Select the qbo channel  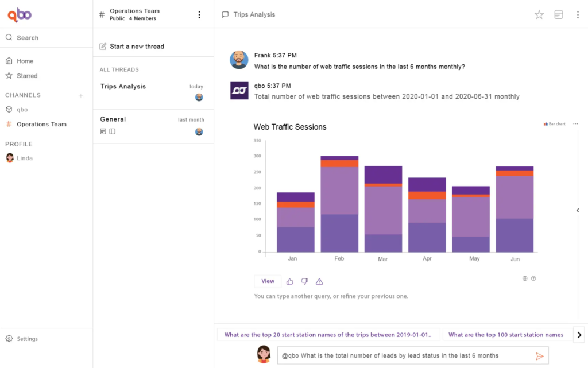click(x=22, y=110)
